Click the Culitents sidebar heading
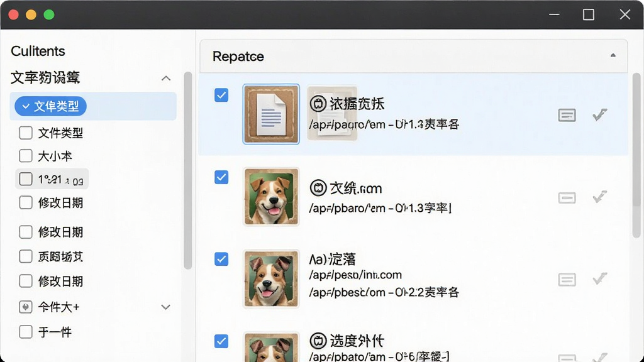Image resolution: width=644 pixels, height=362 pixels. [x=38, y=51]
